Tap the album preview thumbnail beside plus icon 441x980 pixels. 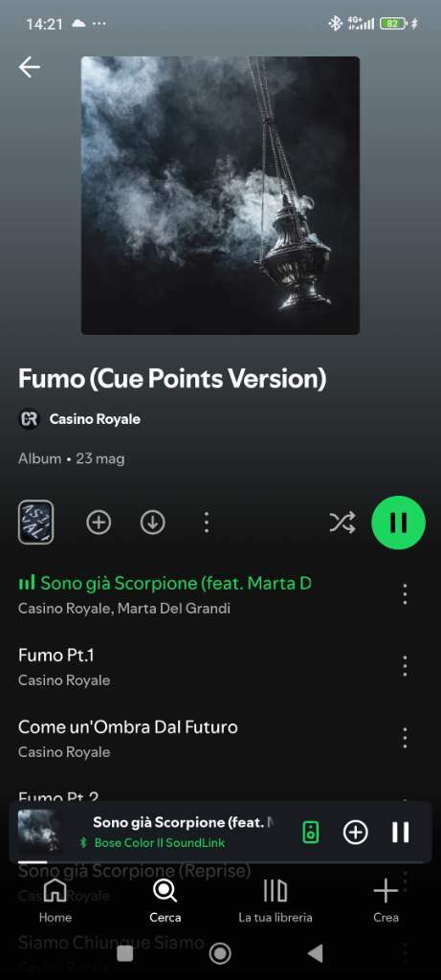tap(35, 523)
